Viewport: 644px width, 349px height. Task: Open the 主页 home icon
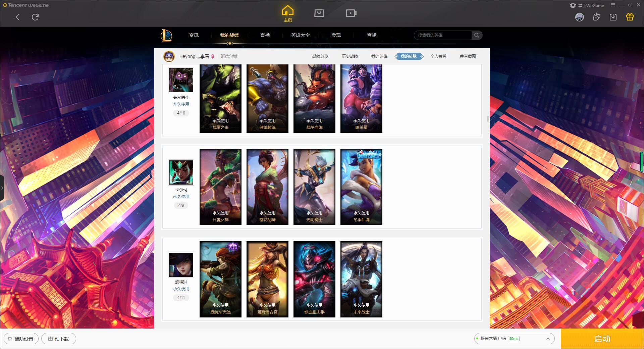[288, 14]
